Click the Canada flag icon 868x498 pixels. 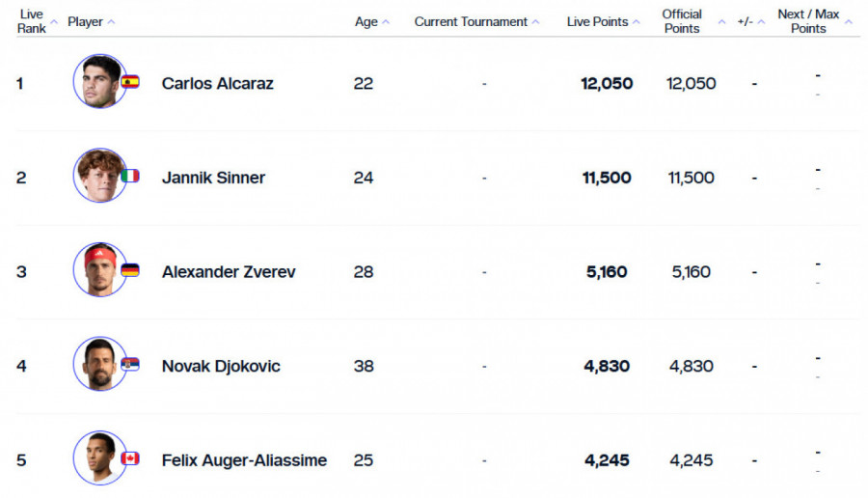click(130, 458)
